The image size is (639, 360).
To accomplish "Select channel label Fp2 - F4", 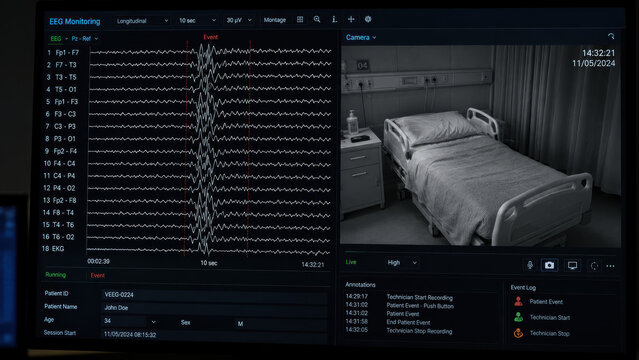I will (65, 151).
